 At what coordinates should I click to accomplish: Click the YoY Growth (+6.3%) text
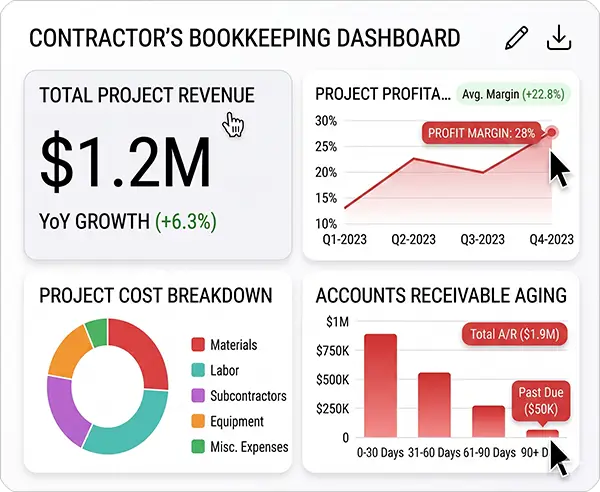(128, 222)
